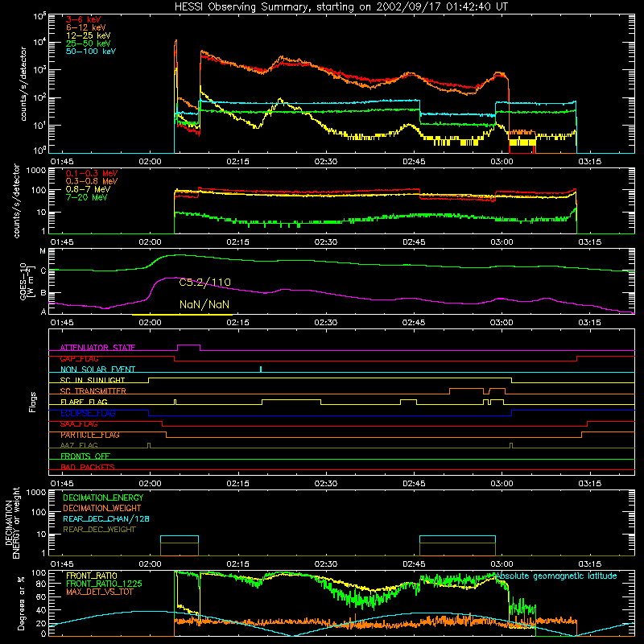This screenshot has width=644, height=644.
Task: Click the M class tick on GOES axis
Action: click(x=43, y=251)
